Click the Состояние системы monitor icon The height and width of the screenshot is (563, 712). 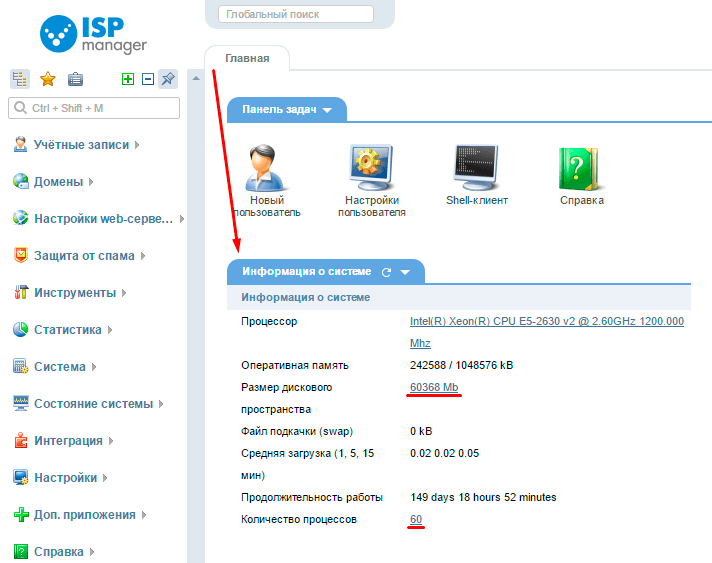tap(20, 404)
